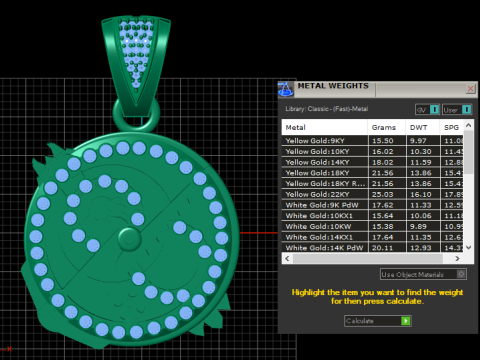This screenshot has width=480, height=360.
Task: Click the horizontal scrollbar track
Action: [368, 258]
